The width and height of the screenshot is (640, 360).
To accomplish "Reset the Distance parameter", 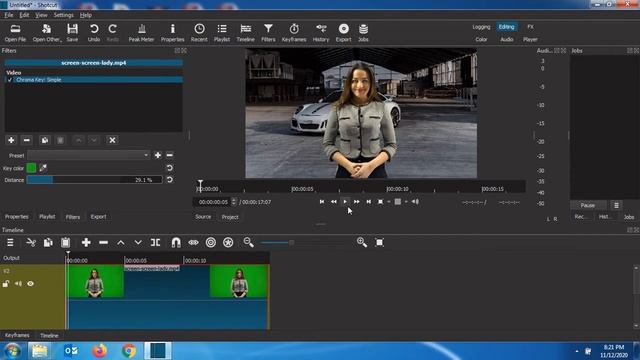I will click(x=170, y=180).
